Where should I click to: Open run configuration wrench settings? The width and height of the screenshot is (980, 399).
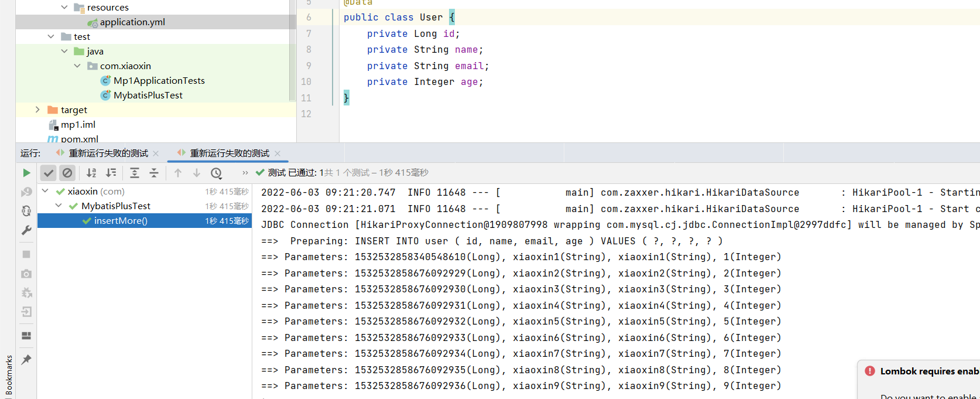point(26,230)
